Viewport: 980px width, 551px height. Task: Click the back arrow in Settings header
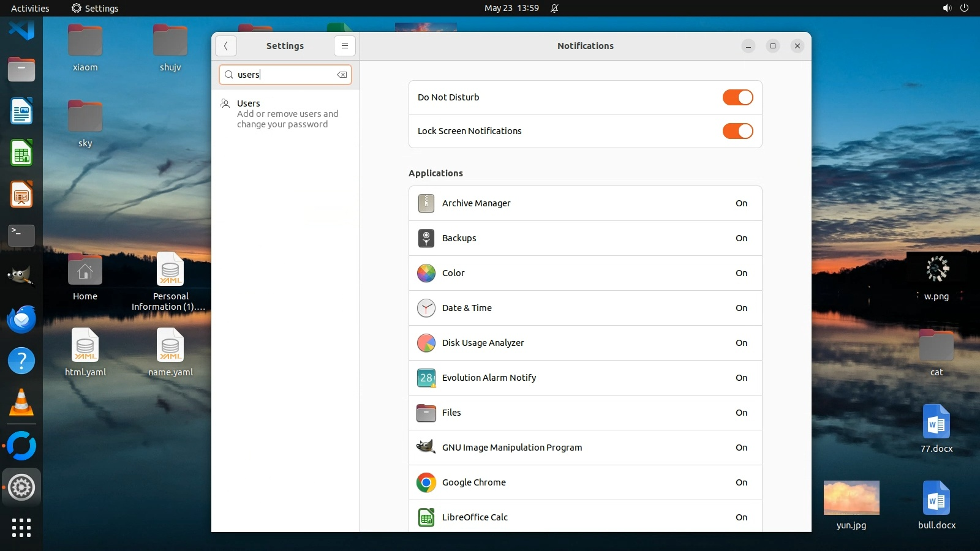coord(226,46)
